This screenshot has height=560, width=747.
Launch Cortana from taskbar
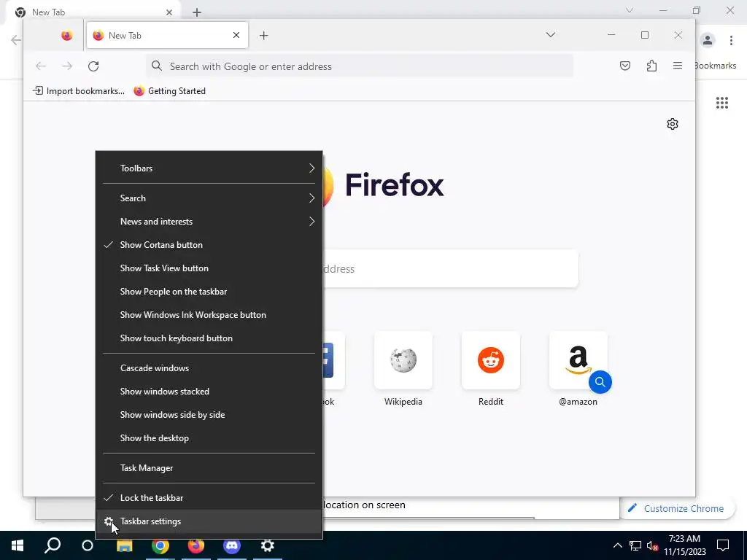88,545
